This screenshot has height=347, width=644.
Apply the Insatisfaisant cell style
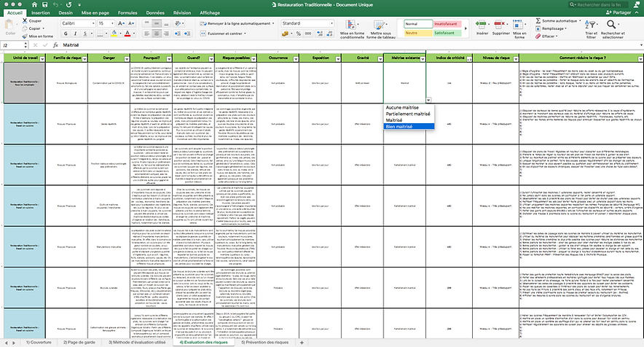tap(447, 24)
